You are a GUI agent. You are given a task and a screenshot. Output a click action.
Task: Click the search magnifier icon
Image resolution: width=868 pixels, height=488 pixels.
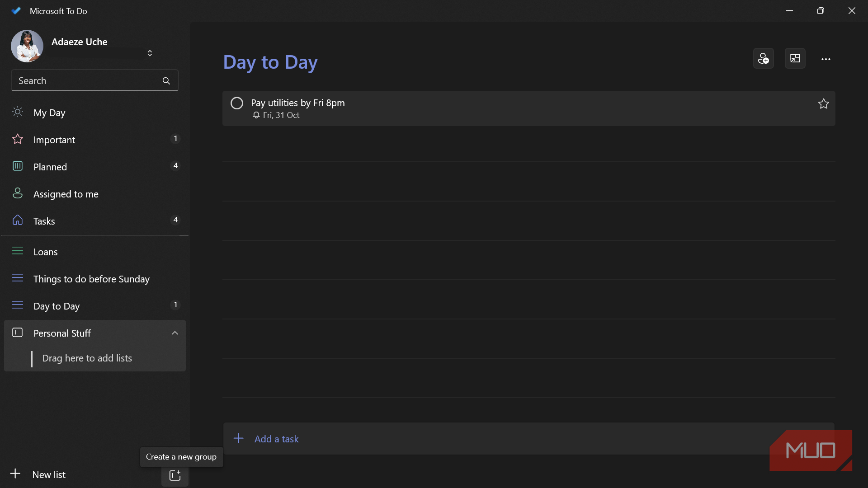[166, 81]
